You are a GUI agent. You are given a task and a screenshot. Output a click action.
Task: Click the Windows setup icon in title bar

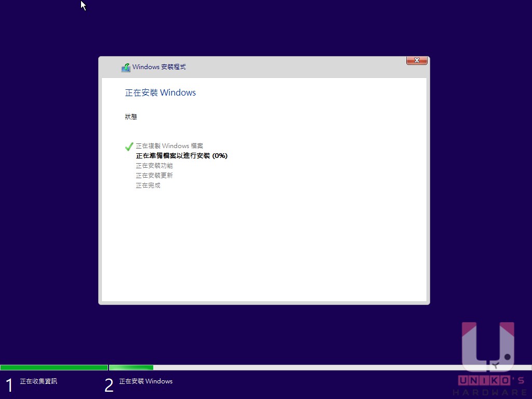pos(126,67)
